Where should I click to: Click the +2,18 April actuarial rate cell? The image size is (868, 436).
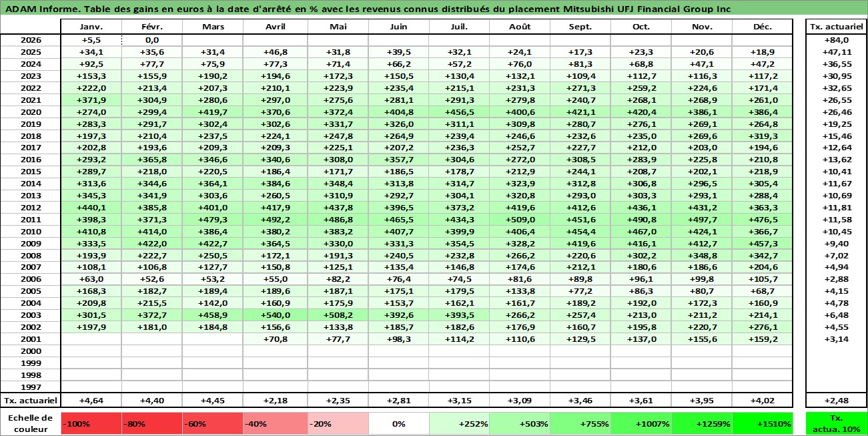click(x=275, y=400)
